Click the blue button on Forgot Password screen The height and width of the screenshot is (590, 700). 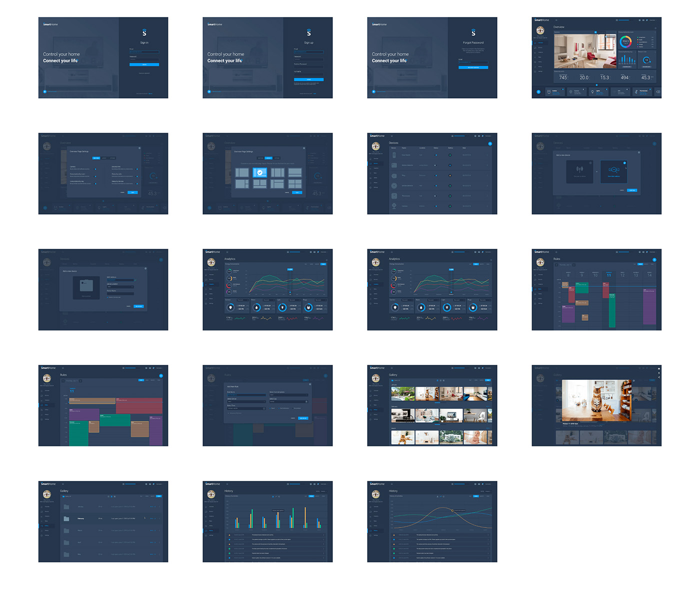click(x=473, y=67)
